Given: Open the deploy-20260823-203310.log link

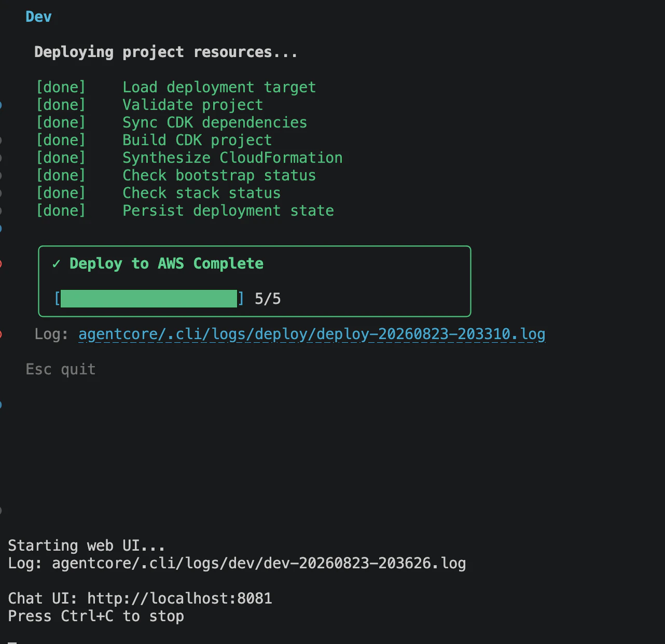Looking at the screenshot, I should point(312,334).
